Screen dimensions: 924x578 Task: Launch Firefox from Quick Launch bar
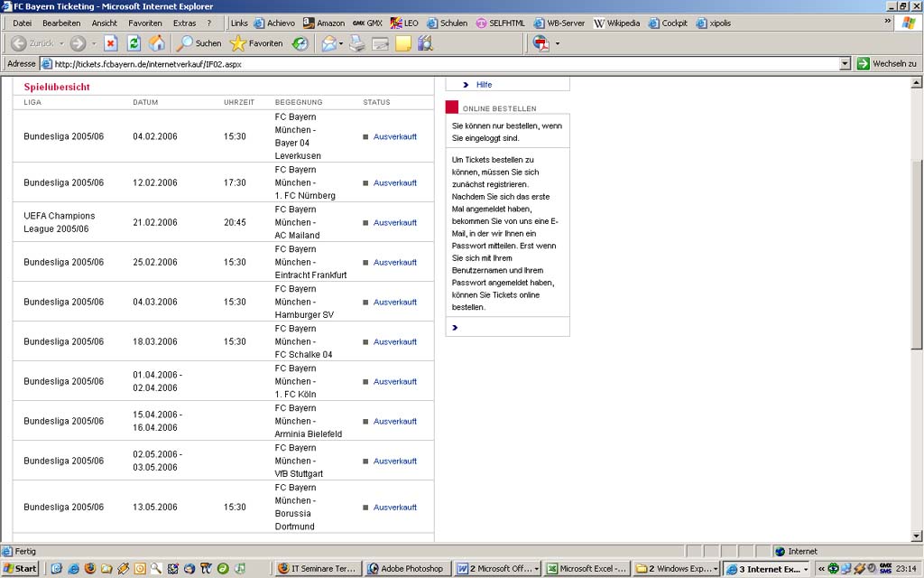point(89,569)
